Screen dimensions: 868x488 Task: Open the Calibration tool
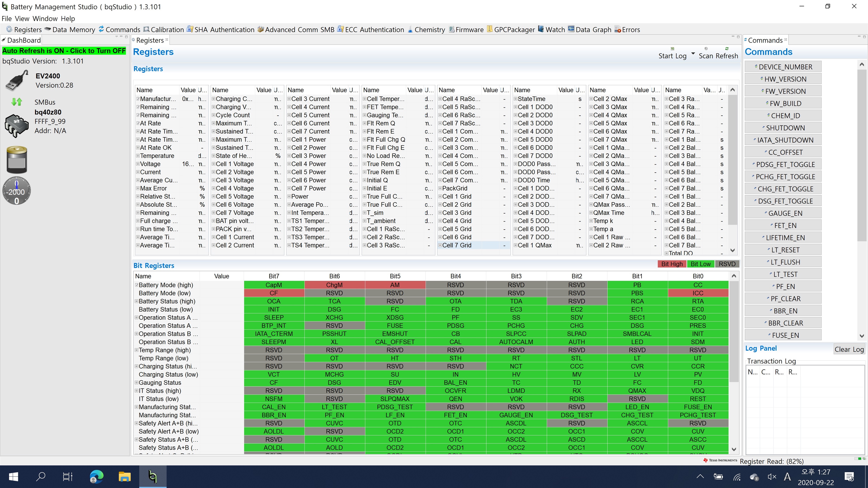(x=163, y=29)
